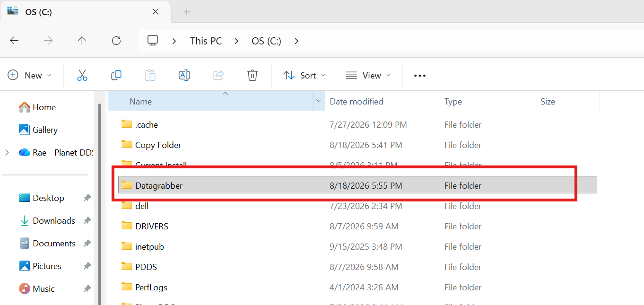Sort by the Name column header
Image resolution: width=644 pixels, height=305 pixels.
tap(211, 101)
